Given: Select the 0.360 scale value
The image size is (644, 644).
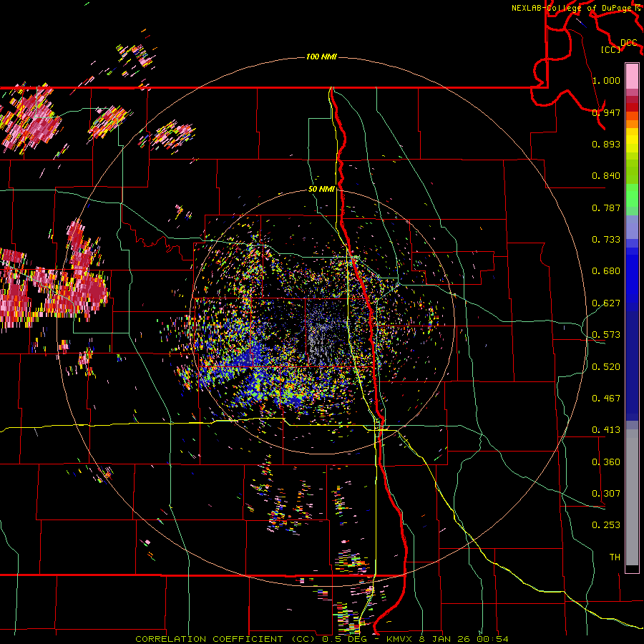Looking at the screenshot, I should pos(606,462).
